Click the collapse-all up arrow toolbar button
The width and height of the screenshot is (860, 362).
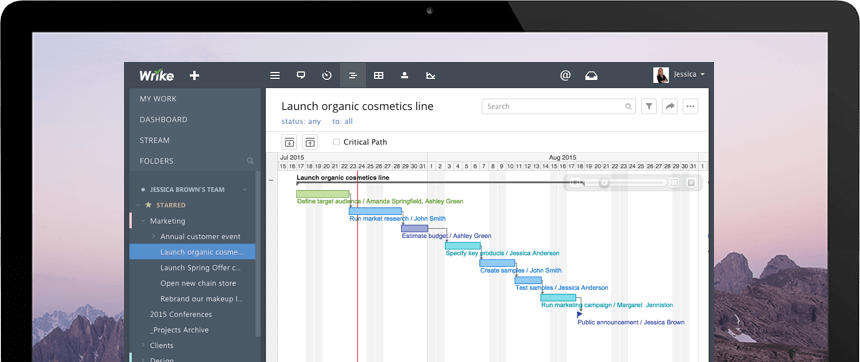[310, 142]
